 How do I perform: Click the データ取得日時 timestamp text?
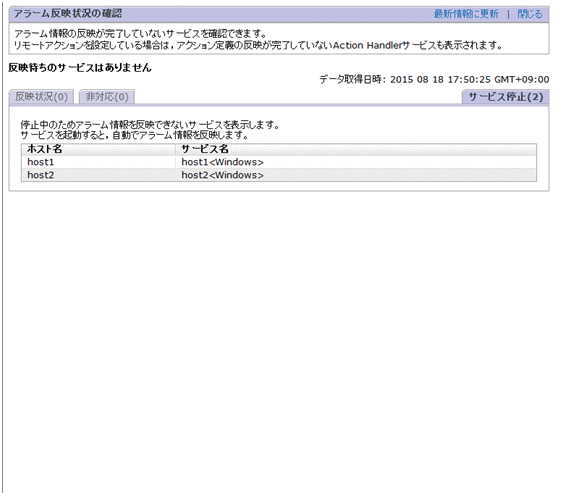(x=434, y=79)
